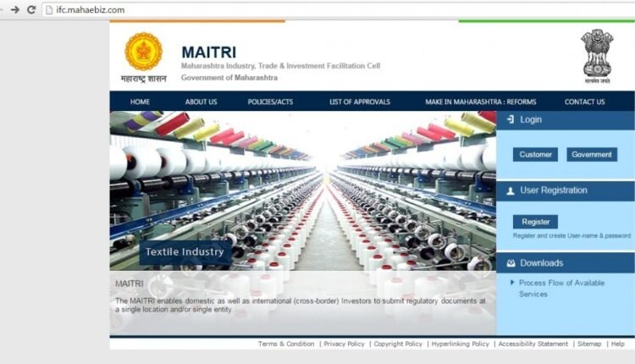Navigate to CONTACT US
The width and height of the screenshot is (635, 364).
click(584, 102)
